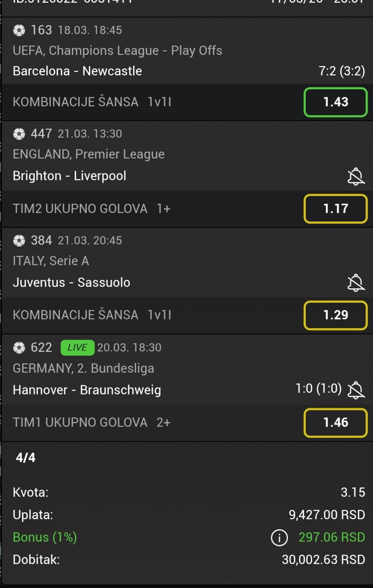This screenshot has width=373, height=588.
Task: Toggle notification bell for Brighton - Liverpool
Action: 356,176
